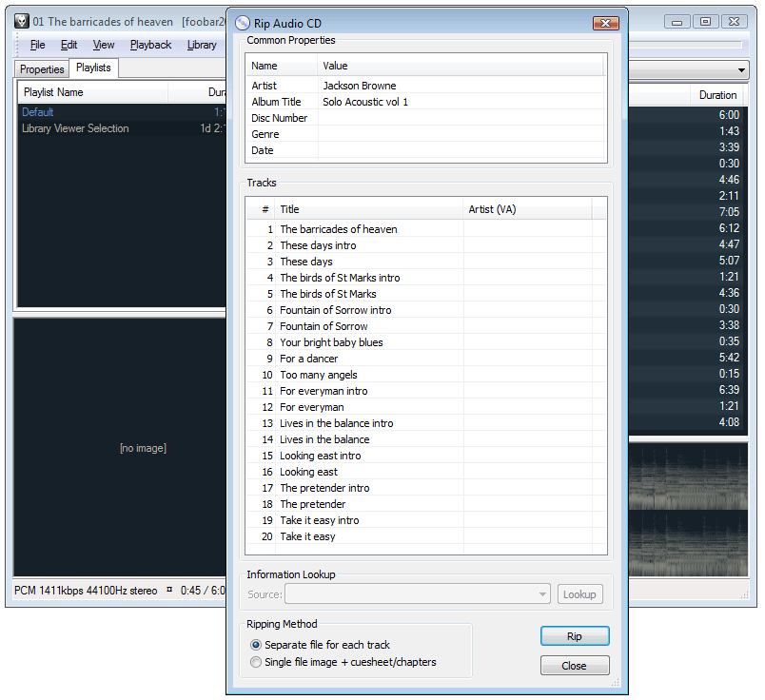Select the Library Viewer Selection playlist
This screenshot has height=700, width=765.
click(x=122, y=128)
